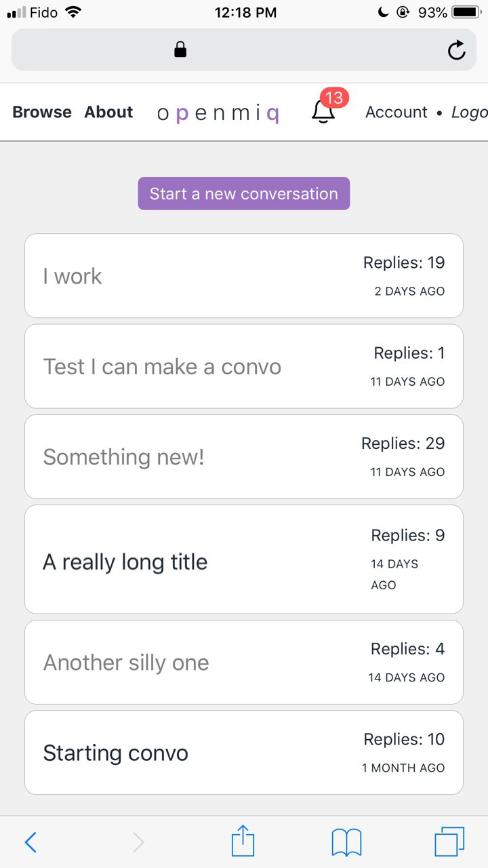Open the "I work" conversation
Viewport: 488px width, 868px height.
coord(73,276)
